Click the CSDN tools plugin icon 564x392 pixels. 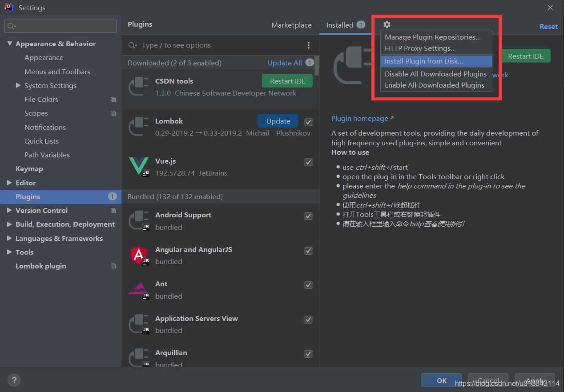pos(138,87)
